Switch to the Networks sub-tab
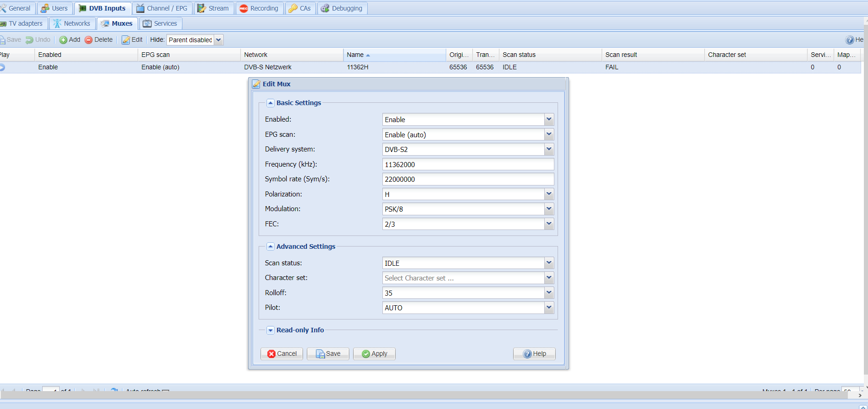Screen dimensions: 868x409 coord(72,23)
